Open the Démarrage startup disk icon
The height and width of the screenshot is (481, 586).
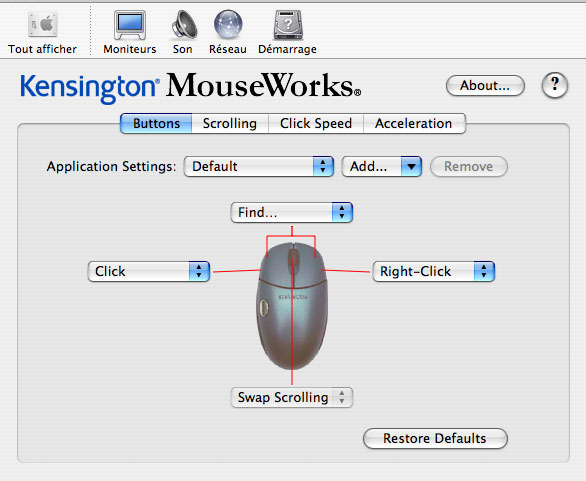(287, 33)
